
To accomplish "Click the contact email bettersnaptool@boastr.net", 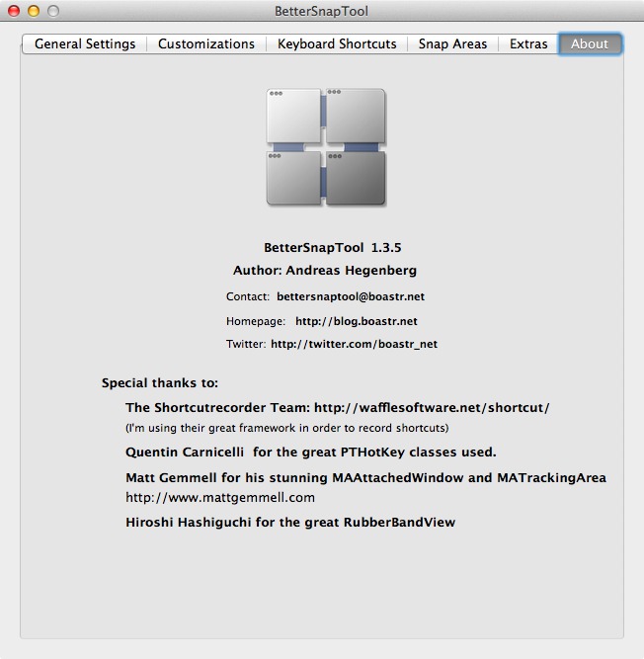I will pos(351,296).
